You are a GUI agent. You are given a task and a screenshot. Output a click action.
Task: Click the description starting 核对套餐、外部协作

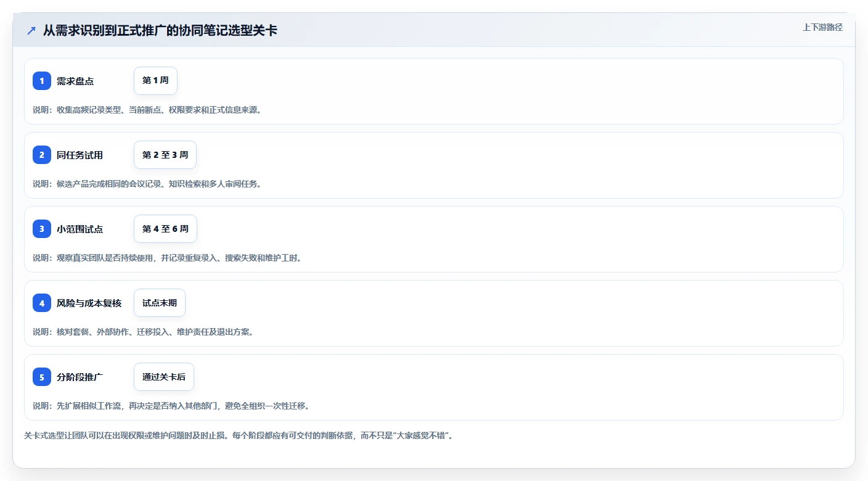[143, 332]
